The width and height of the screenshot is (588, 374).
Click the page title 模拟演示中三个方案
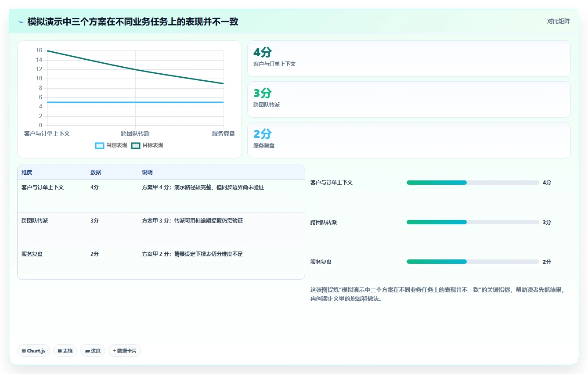click(133, 22)
